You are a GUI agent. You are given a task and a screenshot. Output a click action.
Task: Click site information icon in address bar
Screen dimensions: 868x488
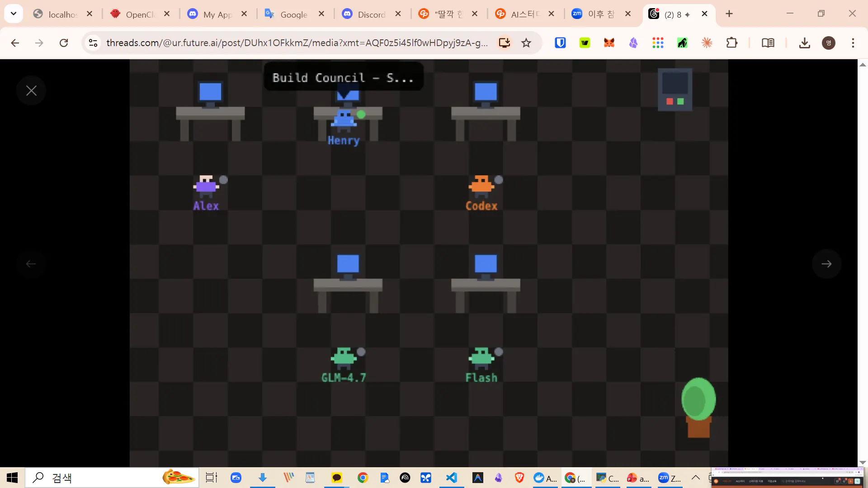point(93,43)
